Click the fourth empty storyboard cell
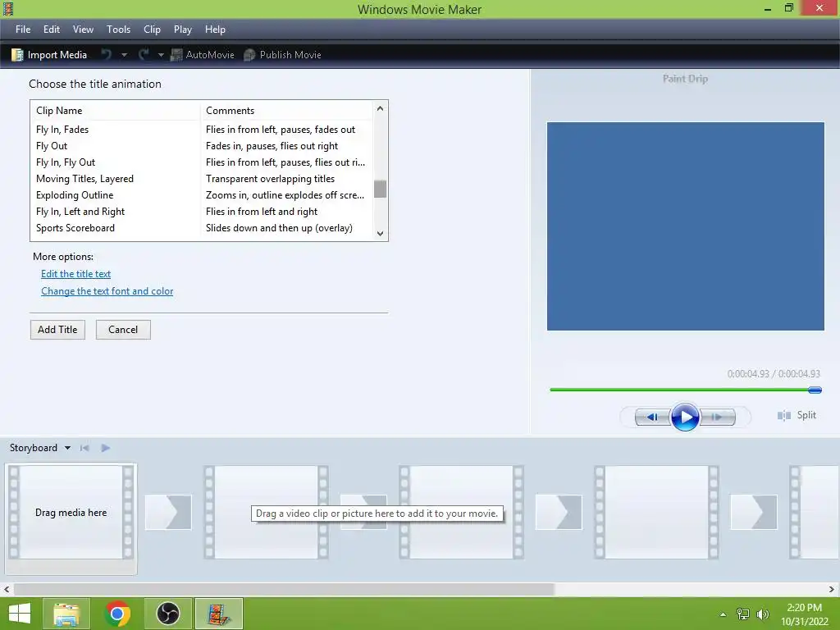This screenshot has height=630, width=840. [656, 513]
